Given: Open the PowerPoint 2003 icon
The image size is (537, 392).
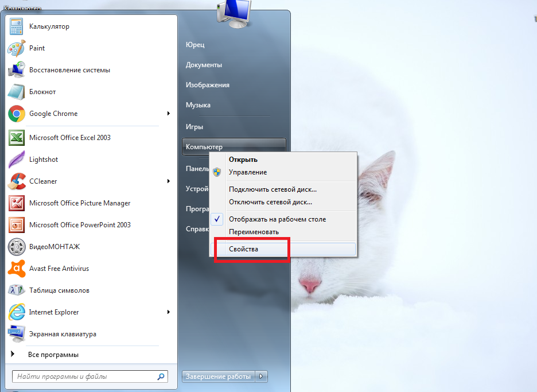Looking at the screenshot, I should click(17, 225).
